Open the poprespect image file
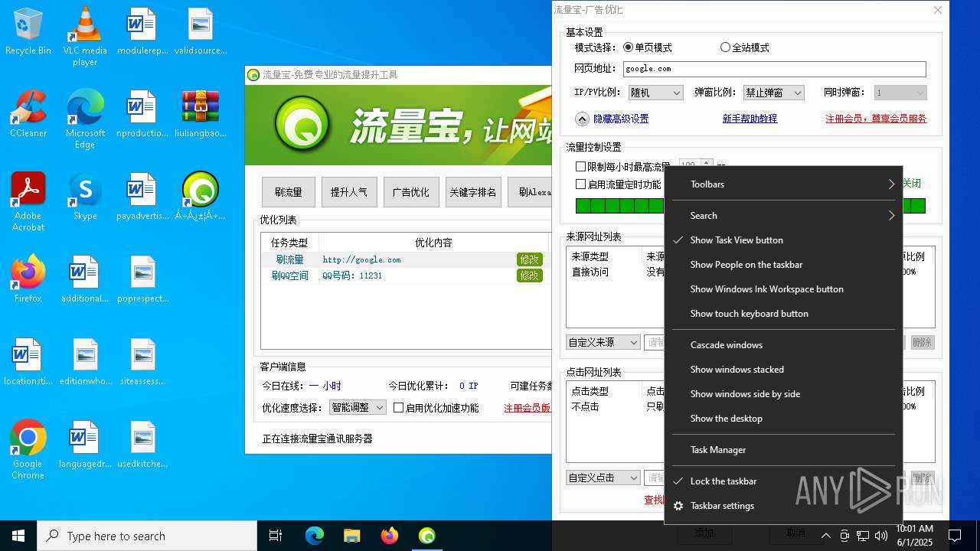Viewport: 980px width, 551px height. (x=142, y=279)
